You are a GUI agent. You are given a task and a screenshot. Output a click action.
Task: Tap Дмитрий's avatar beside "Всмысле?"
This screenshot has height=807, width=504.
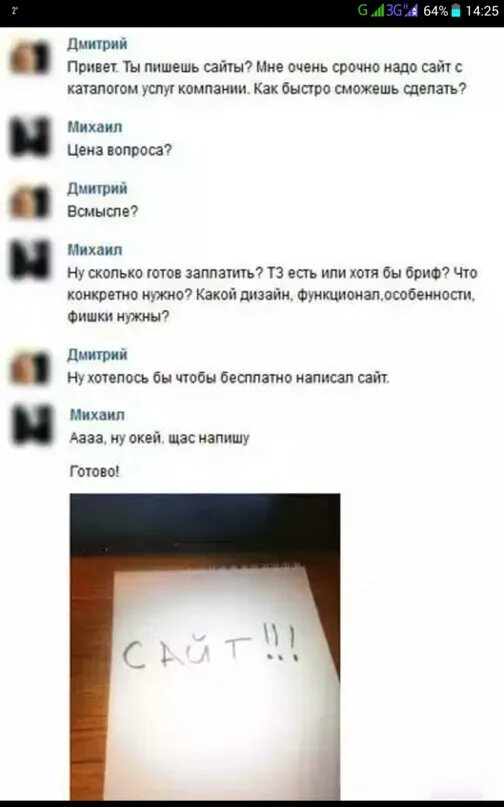(x=30, y=202)
